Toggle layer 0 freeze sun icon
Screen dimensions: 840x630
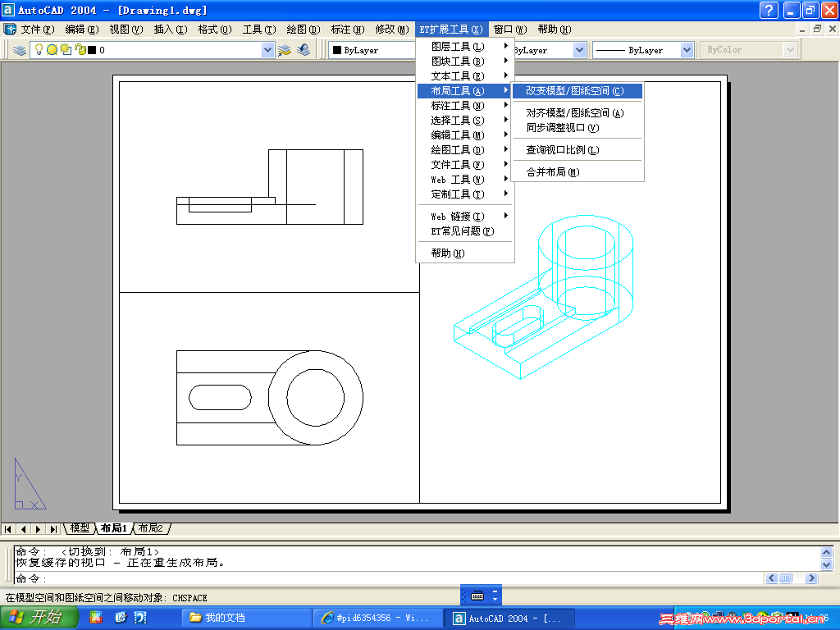point(52,50)
